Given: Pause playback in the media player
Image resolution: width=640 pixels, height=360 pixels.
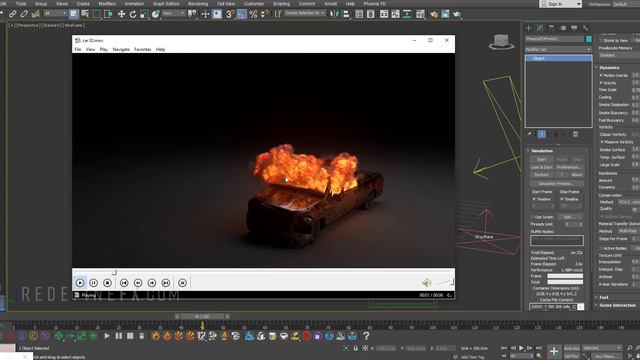Looking at the screenshot, I should [93, 282].
